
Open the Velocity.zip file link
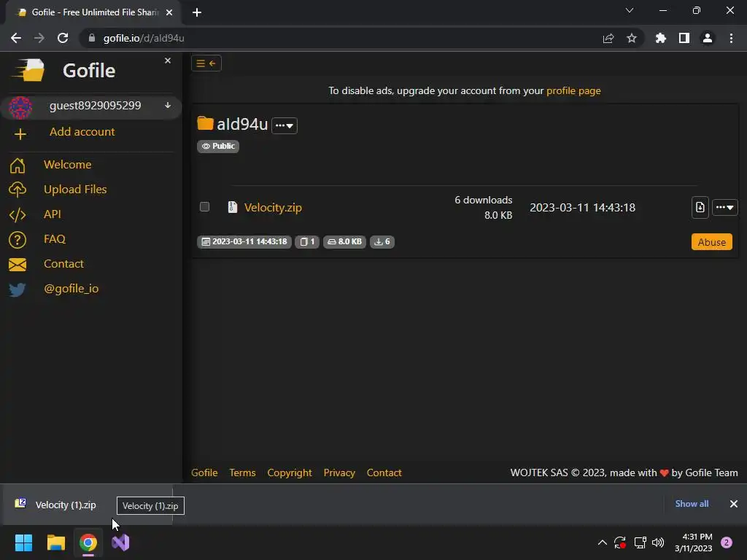pyautogui.click(x=273, y=208)
